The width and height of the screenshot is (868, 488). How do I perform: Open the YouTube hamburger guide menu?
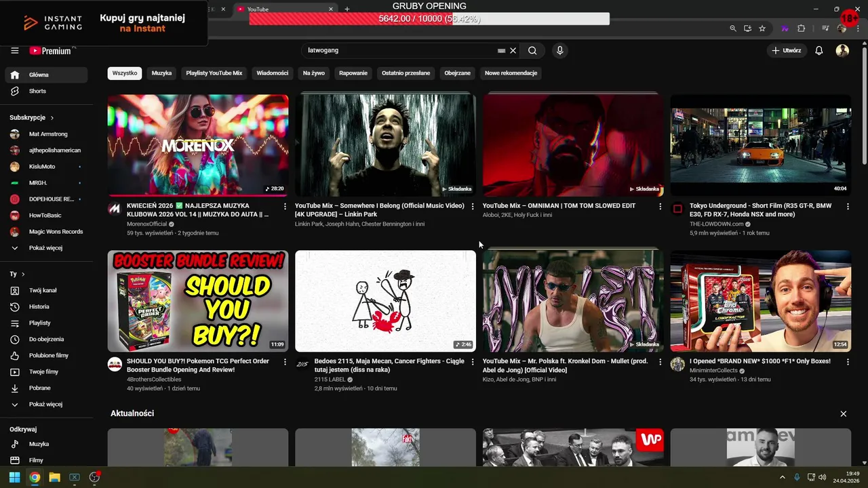pyautogui.click(x=14, y=50)
